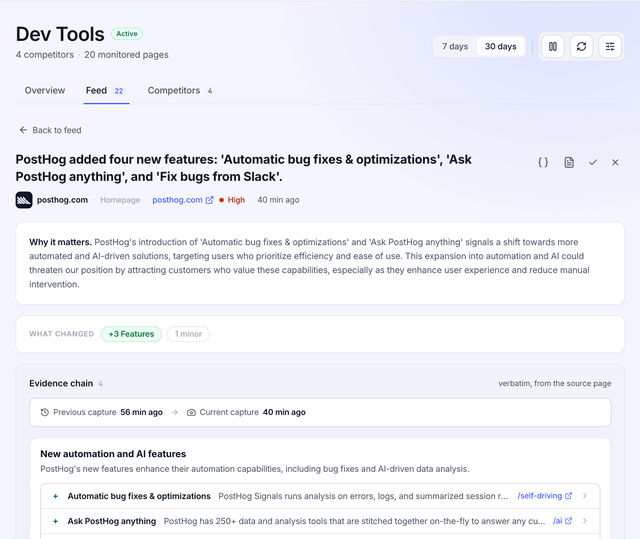Click the pause monitoring icon button
Screen dimensions: 640x539
pos(553,47)
